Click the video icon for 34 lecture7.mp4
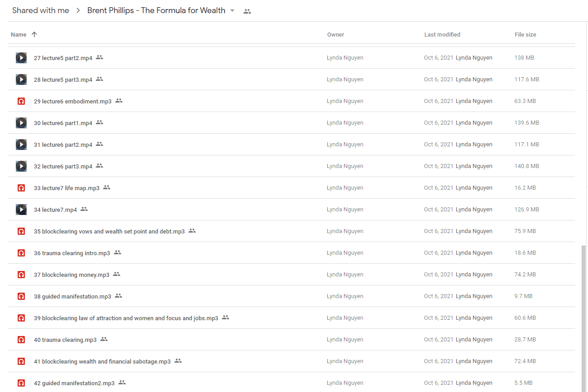Screen dimensions: 588x392 coord(21,210)
